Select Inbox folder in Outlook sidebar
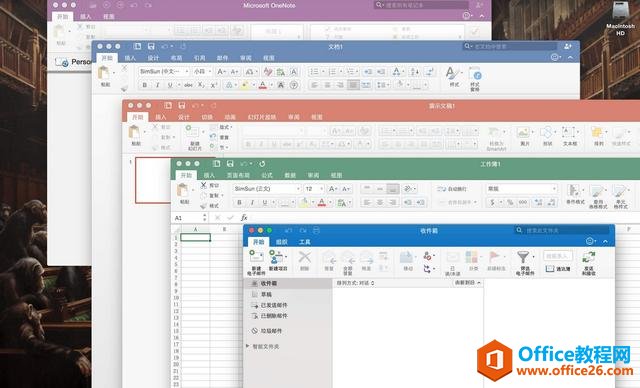Image resolution: width=640 pixels, height=388 pixels. 288,283
